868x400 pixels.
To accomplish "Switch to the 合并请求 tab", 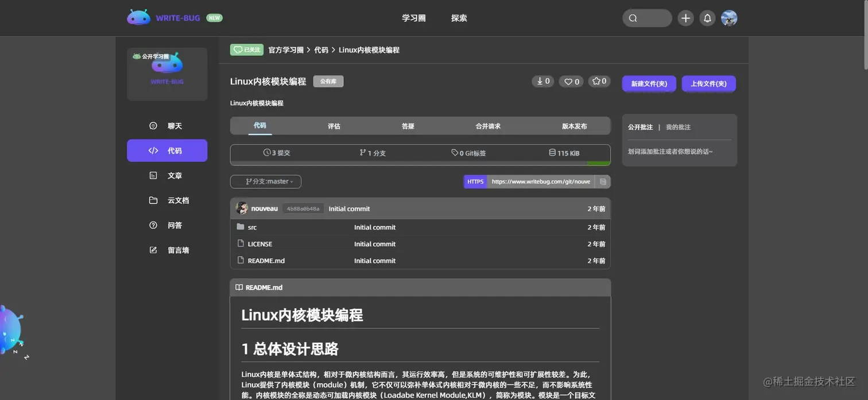I will [x=488, y=126].
